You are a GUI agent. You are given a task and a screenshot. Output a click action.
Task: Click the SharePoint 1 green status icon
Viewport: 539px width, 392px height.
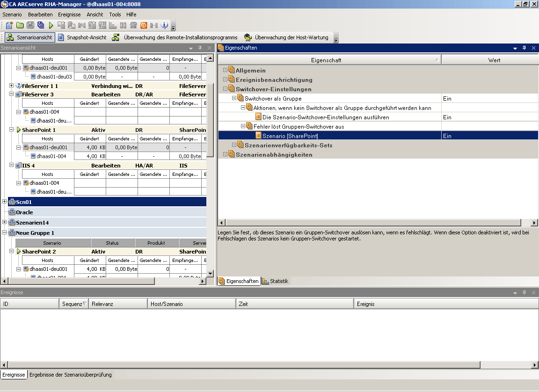[x=19, y=130]
